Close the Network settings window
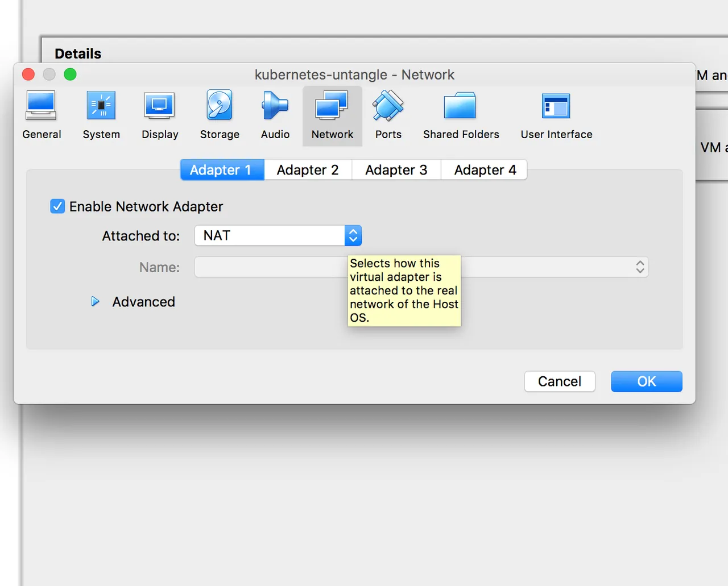Screen dimensions: 728x586 (28, 74)
